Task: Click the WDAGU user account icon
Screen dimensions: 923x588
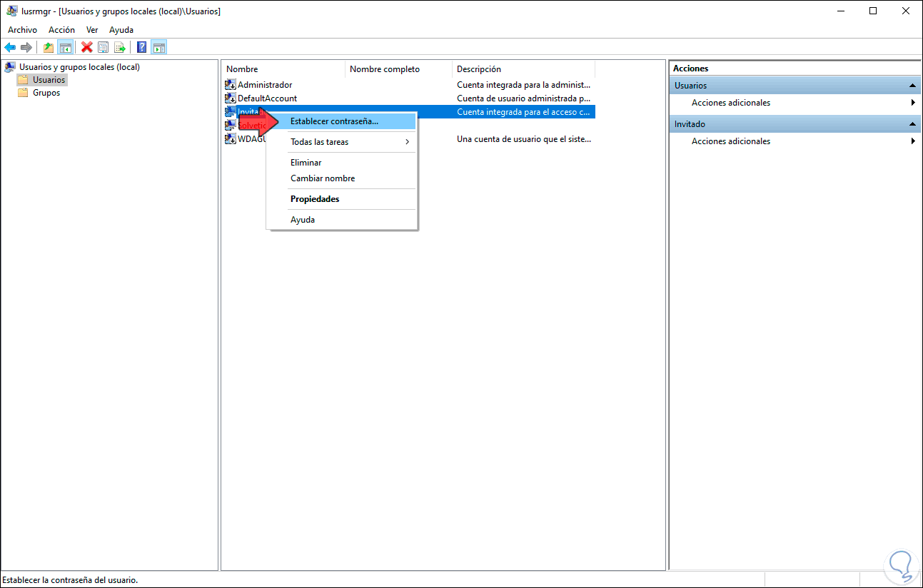Action: click(x=231, y=139)
